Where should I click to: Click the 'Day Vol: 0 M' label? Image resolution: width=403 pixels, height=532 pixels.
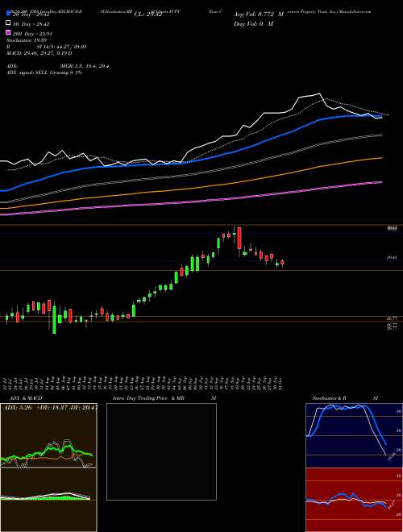pos(253,23)
